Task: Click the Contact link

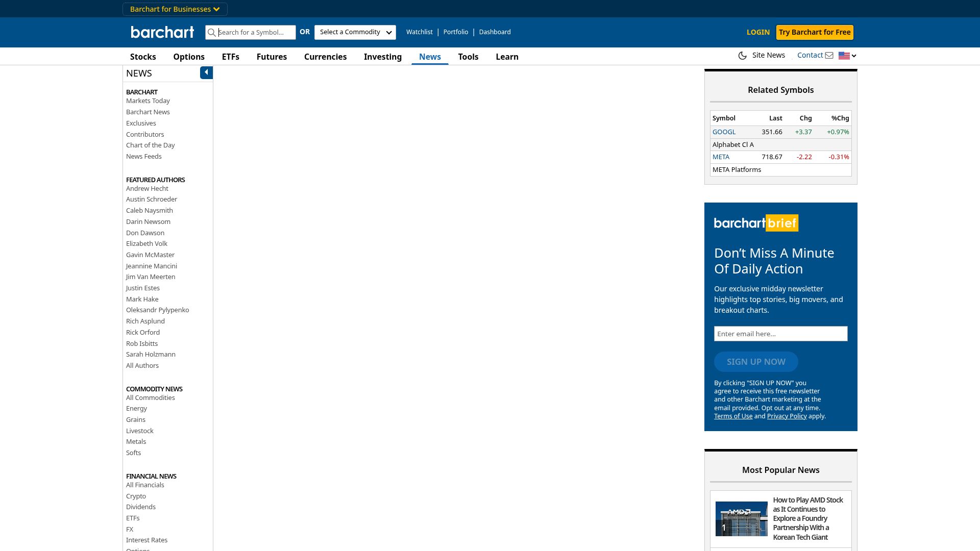Action: pos(810,55)
